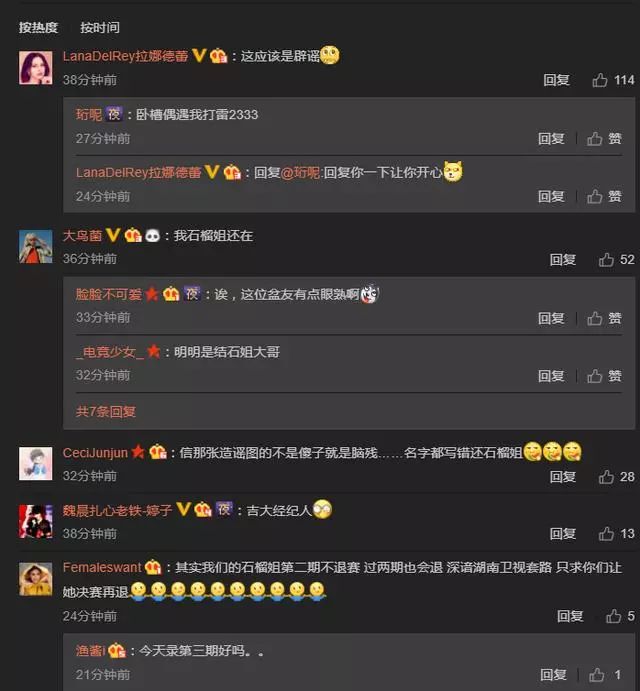Sort comments by 按热度 tab

point(38,27)
